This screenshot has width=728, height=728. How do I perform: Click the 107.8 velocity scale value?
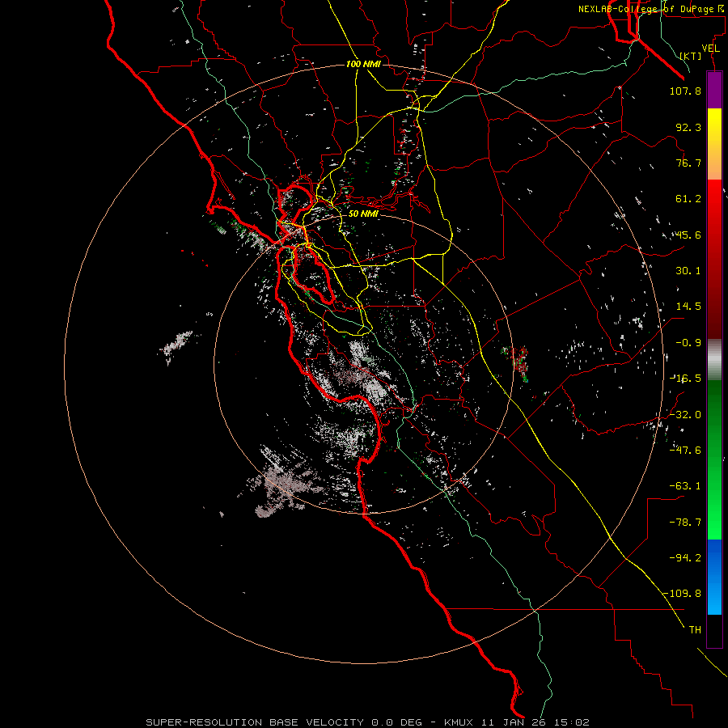(685, 91)
